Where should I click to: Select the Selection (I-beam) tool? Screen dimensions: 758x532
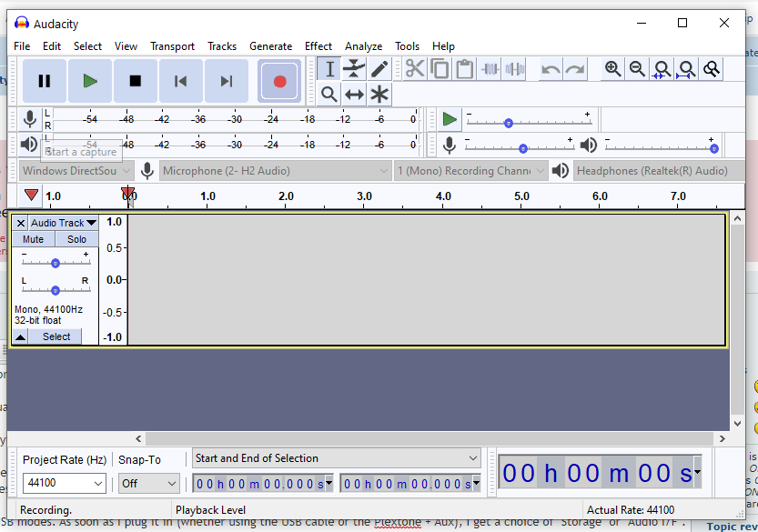[329, 68]
